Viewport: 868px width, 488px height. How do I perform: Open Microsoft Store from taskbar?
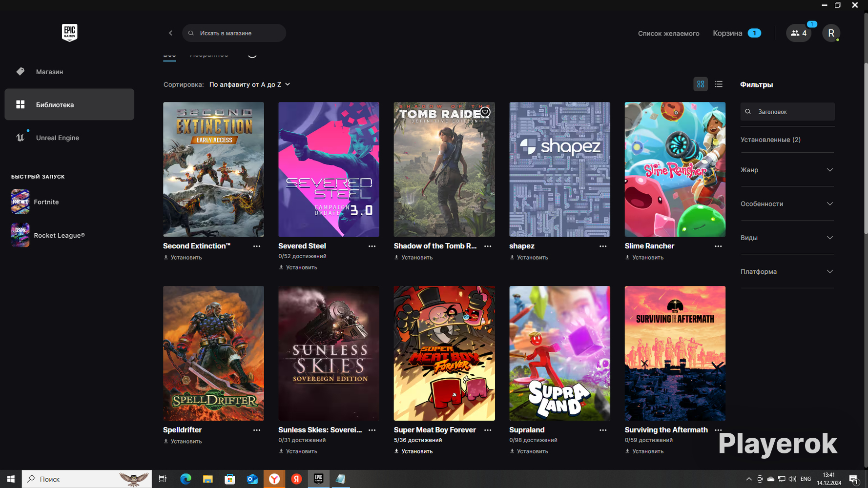coord(230,479)
